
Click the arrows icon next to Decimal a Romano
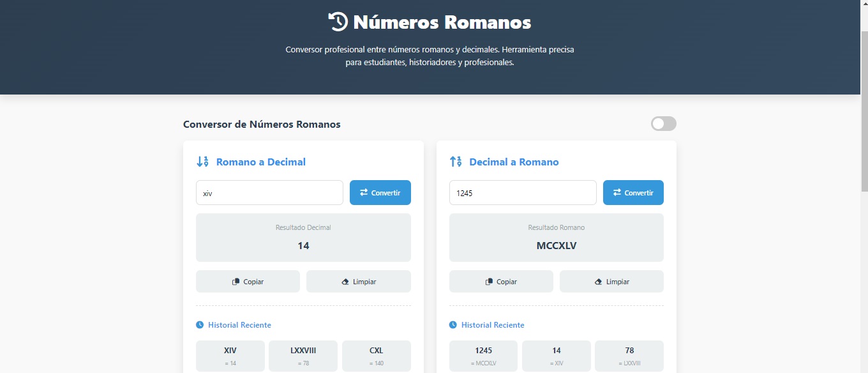point(455,162)
